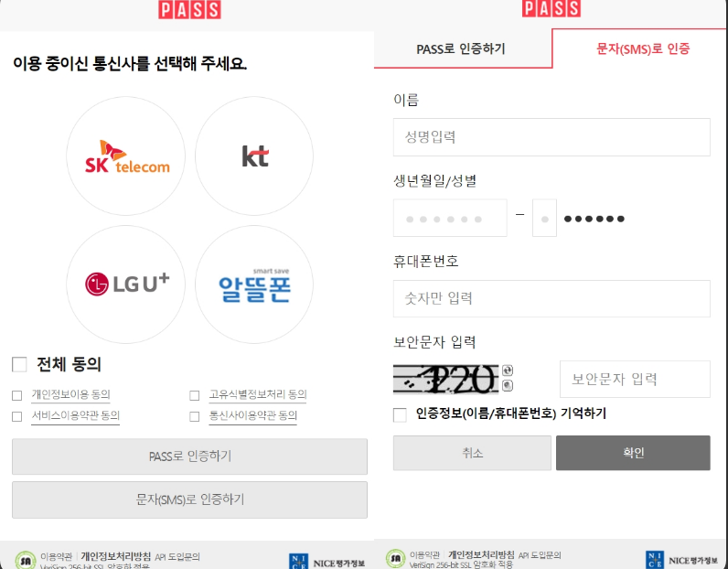Click PASS logo in left panel
This screenshot has height=569, width=728.
click(189, 9)
